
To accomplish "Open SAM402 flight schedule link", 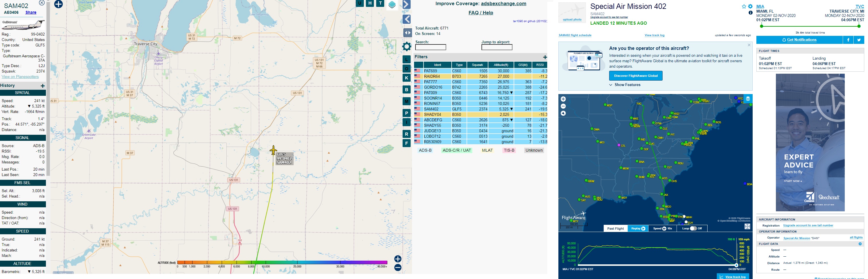I will coord(575,35).
